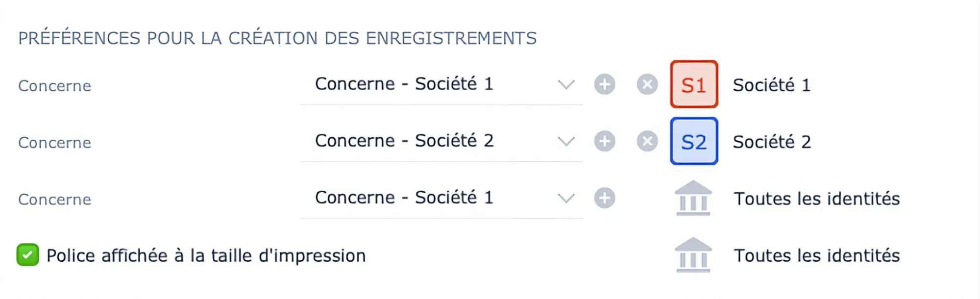Click the plus icon in the S1 row
980x299 pixels.
point(605,84)
